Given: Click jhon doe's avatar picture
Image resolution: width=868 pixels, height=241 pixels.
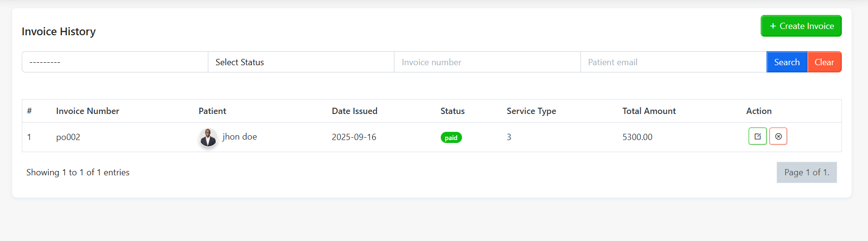Looking at the screenshot, I should tap(208, 138).
